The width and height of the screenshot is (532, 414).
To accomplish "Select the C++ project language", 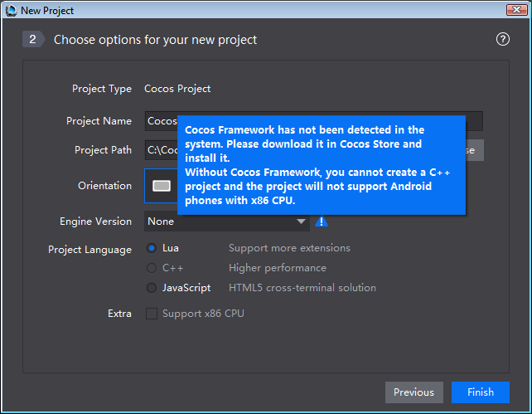I will pos(152,268).
